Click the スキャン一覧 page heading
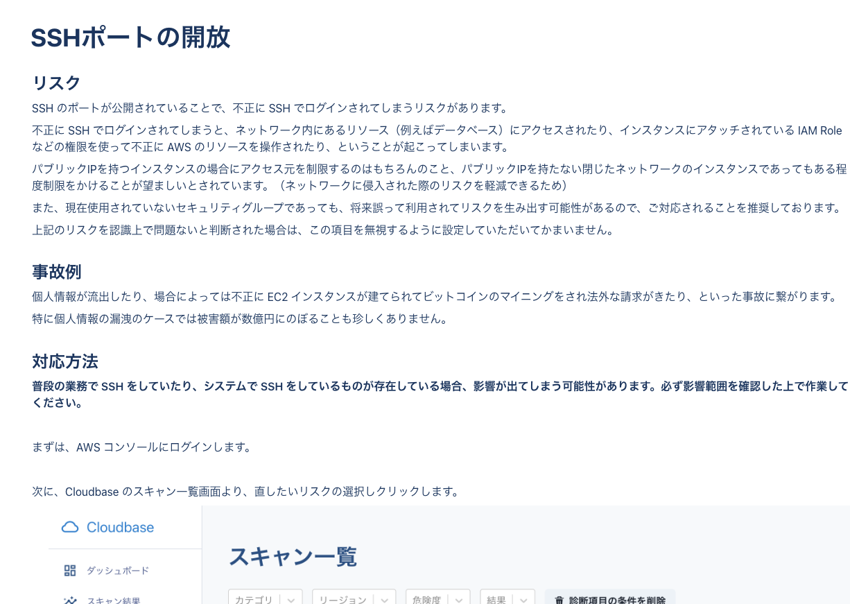 [x=292, y=556]
